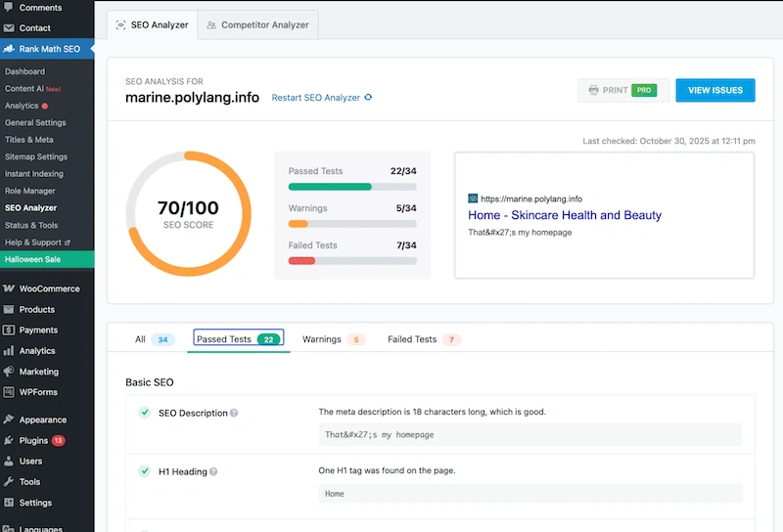Switch to the Competitor Analyzer tab
The height and width of the screenshot is (532, 783).
click(257, 24)
